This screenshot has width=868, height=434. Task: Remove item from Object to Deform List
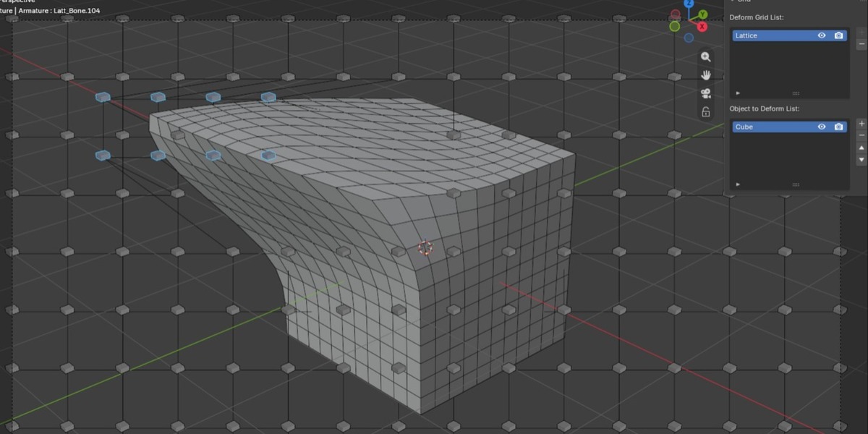pyautogui.click(x=861, y=135)
